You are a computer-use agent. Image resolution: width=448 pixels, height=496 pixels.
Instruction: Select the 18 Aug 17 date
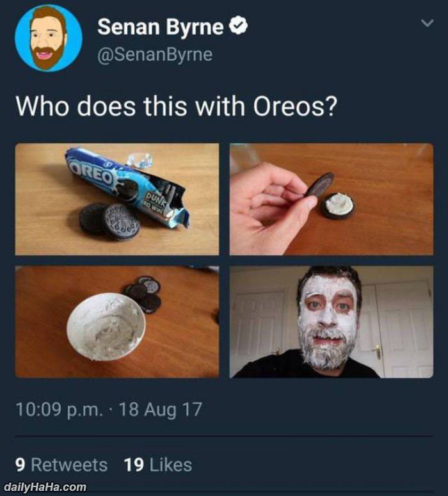point(160,408)
